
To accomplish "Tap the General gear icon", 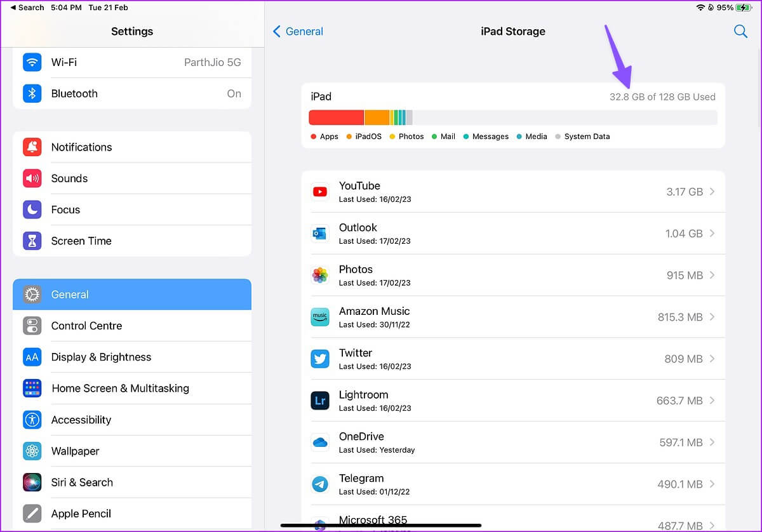I will [x=32, y=295].
